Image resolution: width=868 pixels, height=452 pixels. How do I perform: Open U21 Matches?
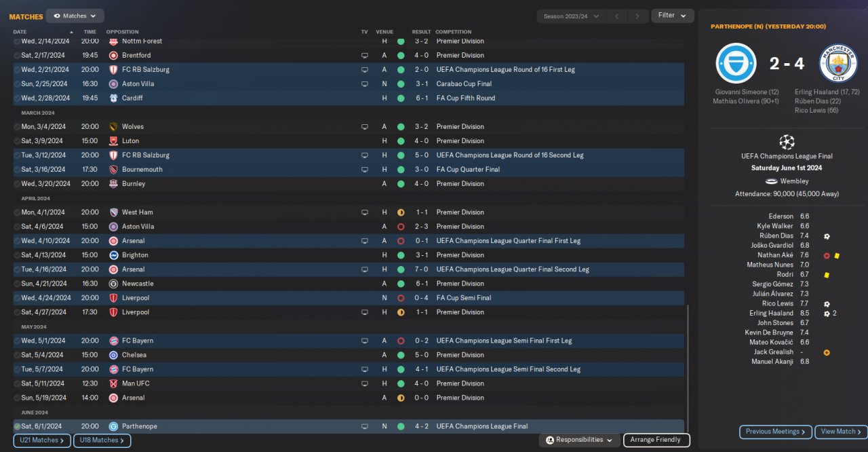coord(42,440)
